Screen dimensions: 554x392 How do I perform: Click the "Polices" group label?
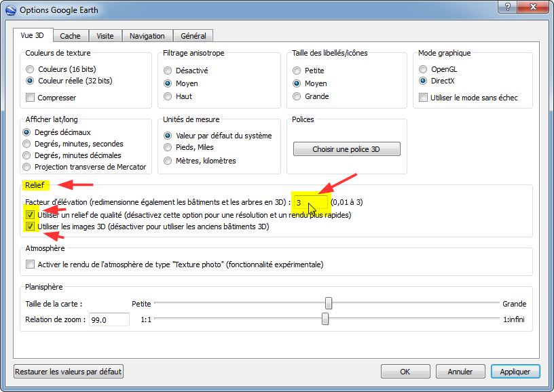[303, 119]
